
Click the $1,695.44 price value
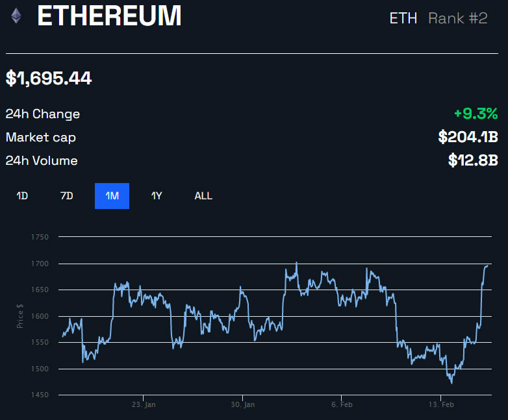coord(49,79)
